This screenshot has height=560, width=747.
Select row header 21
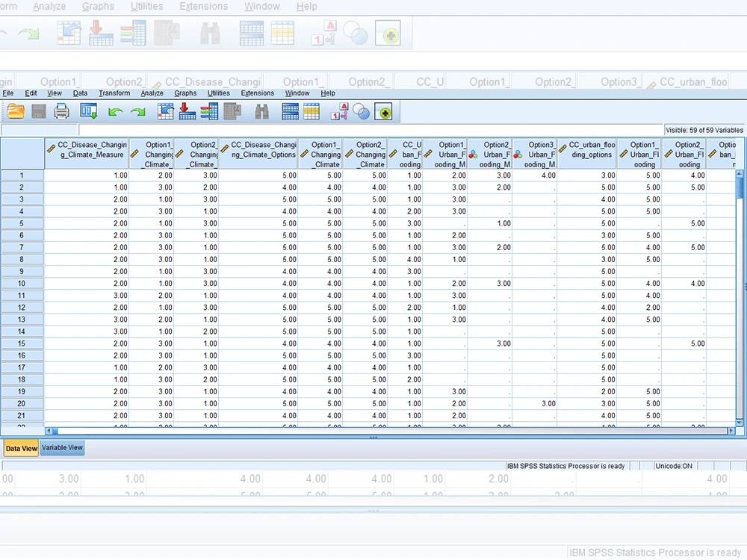[22, 416]
